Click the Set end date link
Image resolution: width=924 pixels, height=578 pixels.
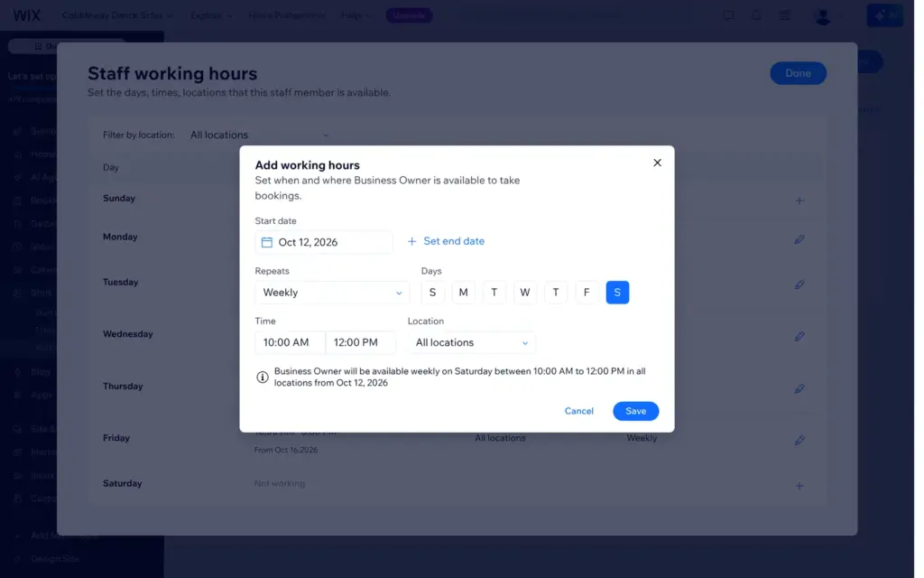click(x=446, y=241)
